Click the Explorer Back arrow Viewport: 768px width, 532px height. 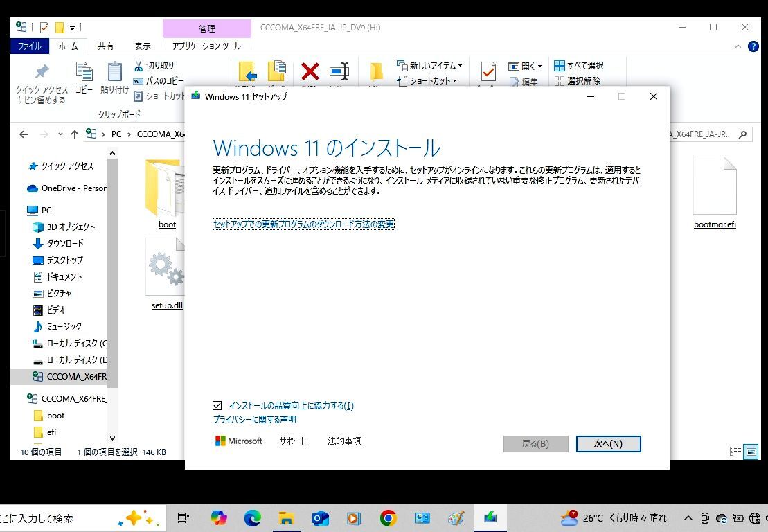(24, 134)
